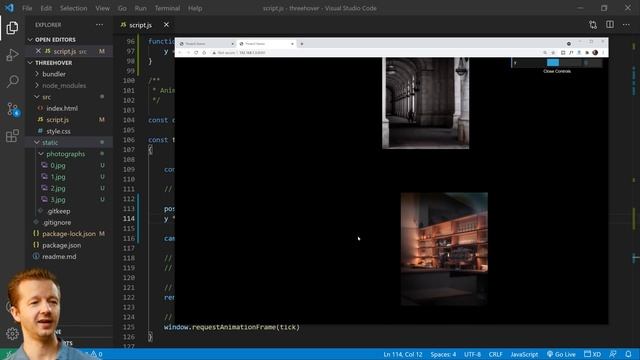Open 2.jpg in photographs folder

(58, 188)
